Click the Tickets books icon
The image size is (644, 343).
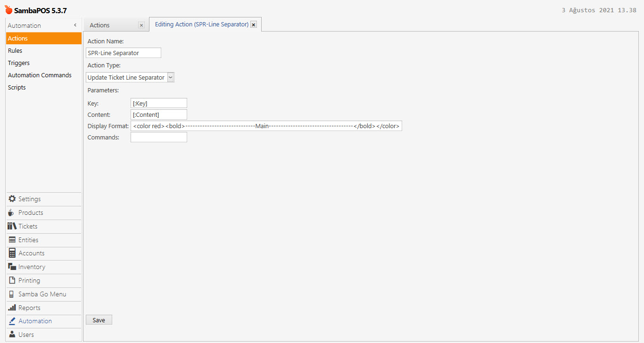[12, 226]
